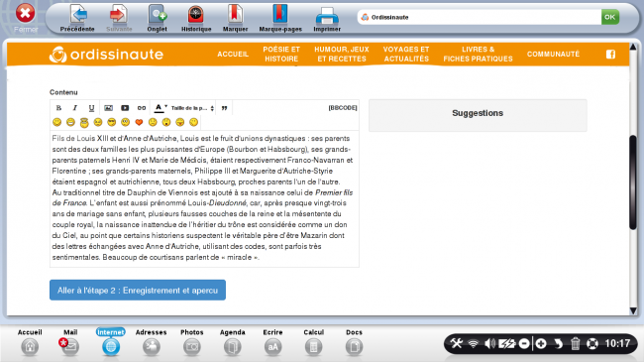
Task: Open Voyages et Actualités menu
Action: (406, 54)
